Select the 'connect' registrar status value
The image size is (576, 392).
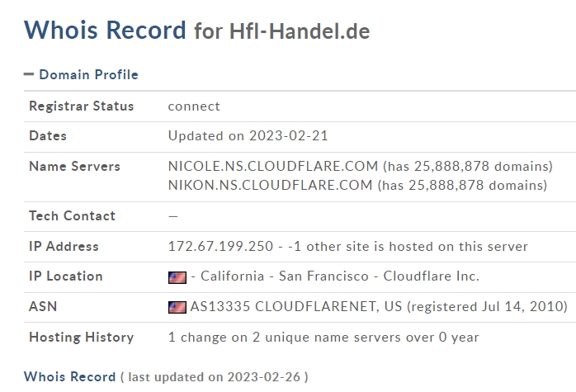(x=194, y=106)
